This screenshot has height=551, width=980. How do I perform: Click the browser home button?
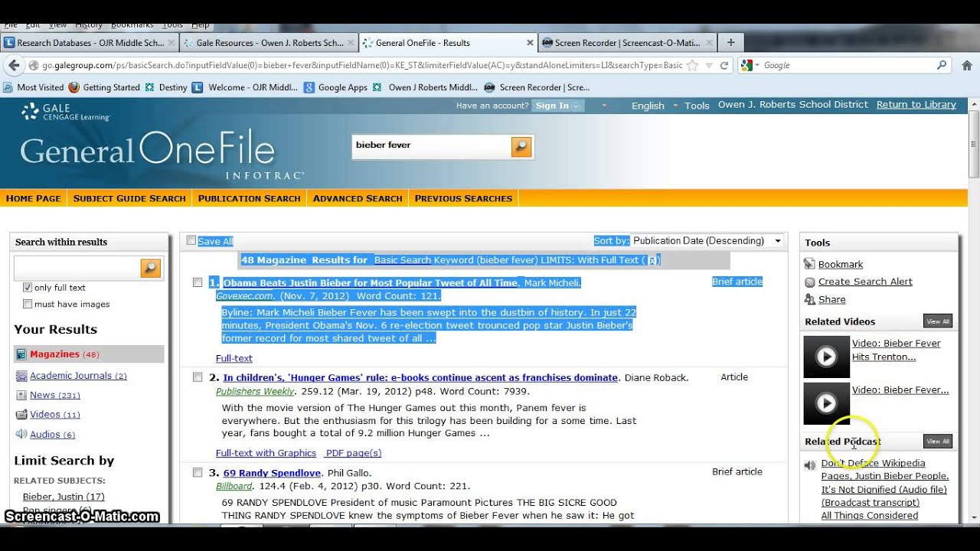[x=966, y=65]
